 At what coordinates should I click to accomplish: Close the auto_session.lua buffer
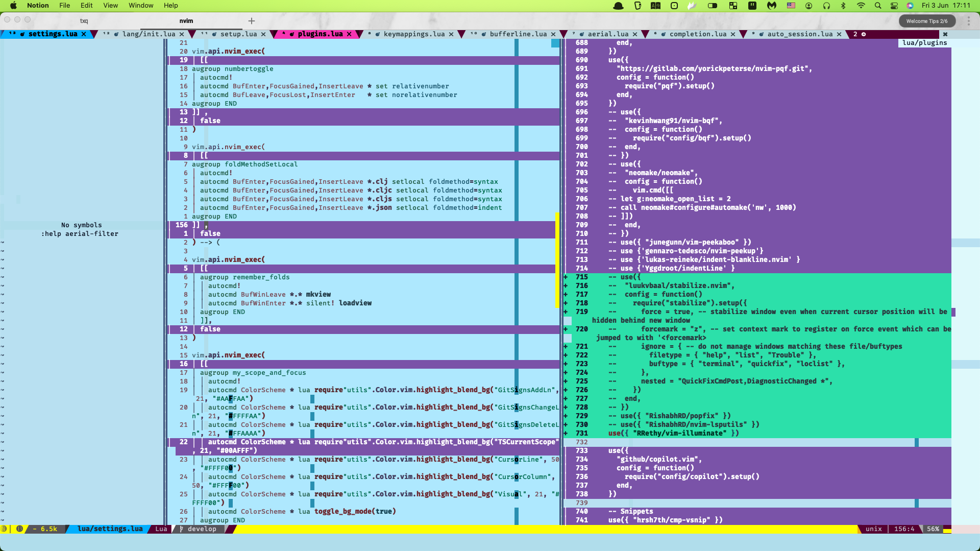[x=839, y=34]
